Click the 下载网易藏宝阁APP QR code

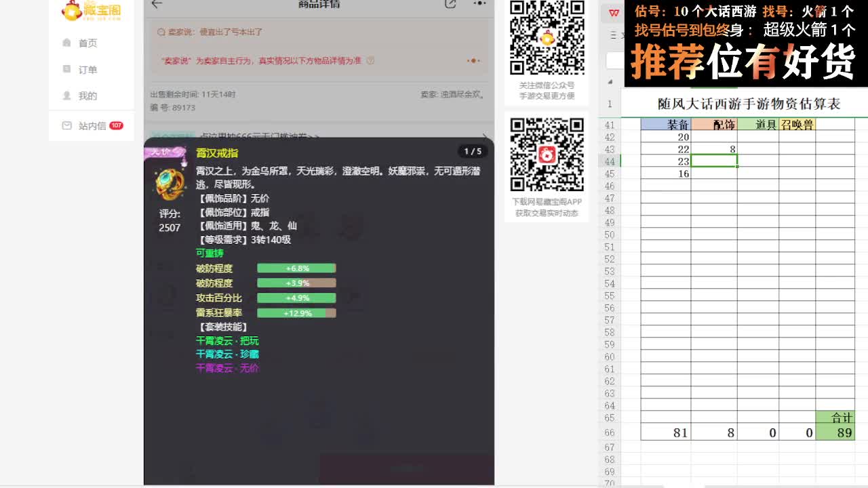coord(547,154)
